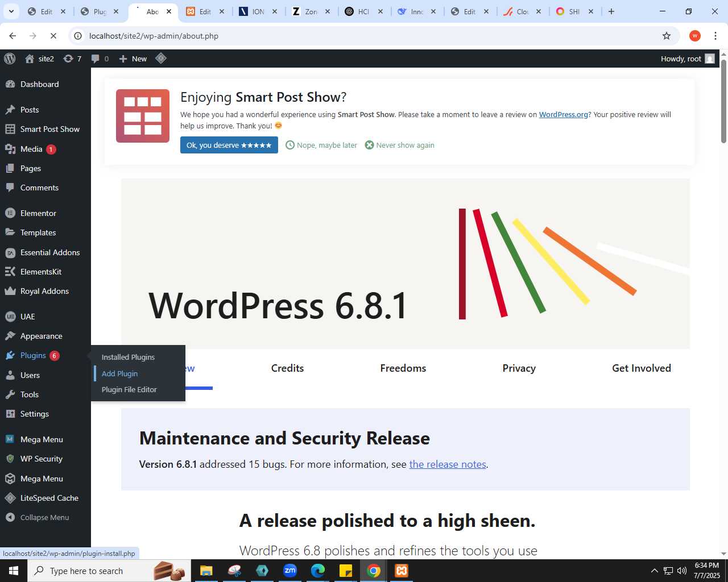728x582 pixels.
Task: Open the New content menu
Action: 133,59
